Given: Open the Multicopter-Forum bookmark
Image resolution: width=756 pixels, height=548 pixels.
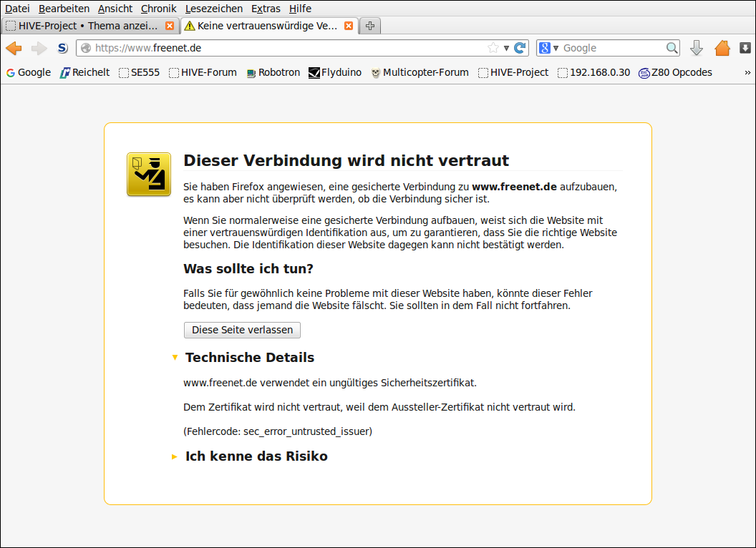Looking at the screenshot, I should pyautogui.click(x=420, y=72).
